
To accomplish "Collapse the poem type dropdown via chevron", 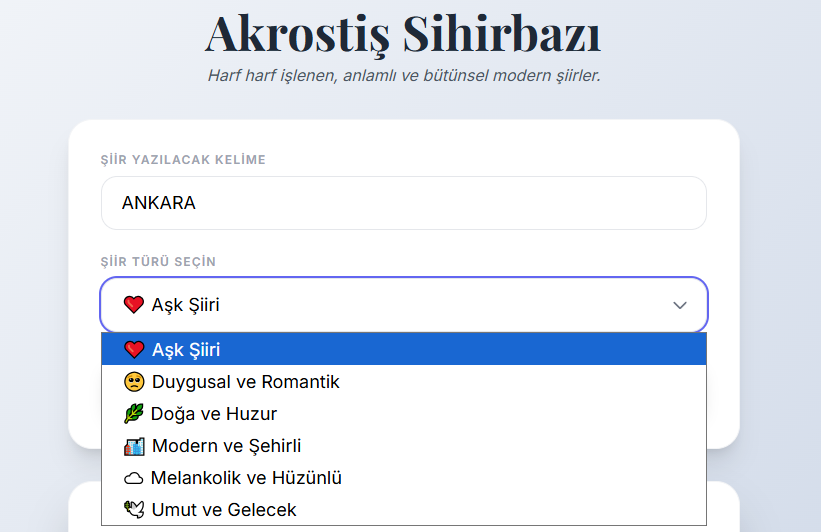I will 680,305.
